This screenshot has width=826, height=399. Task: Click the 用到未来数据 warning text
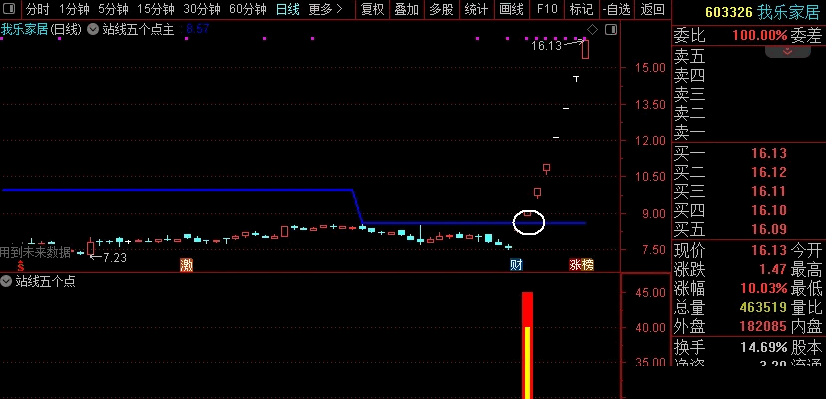tap(35, 252)
